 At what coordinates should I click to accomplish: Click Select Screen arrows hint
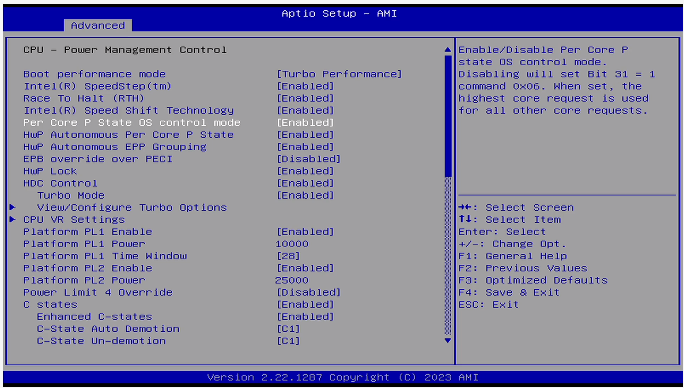(516, 207)
